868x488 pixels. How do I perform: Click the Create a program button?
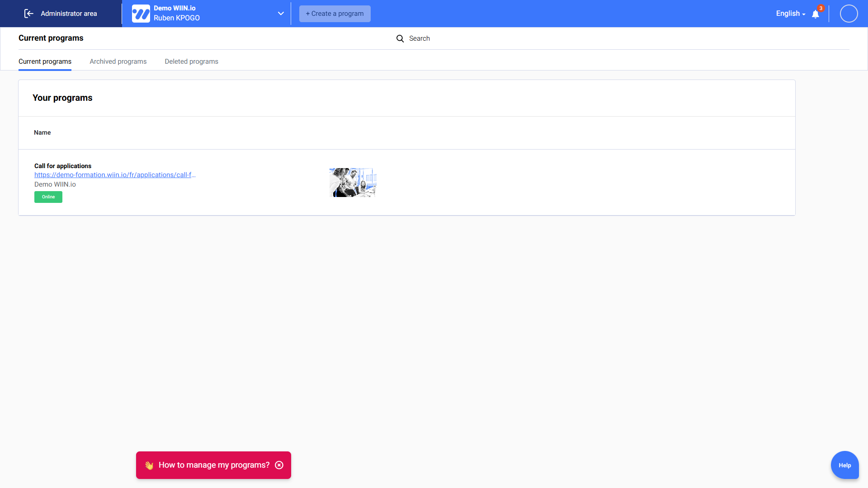(335, 14)
